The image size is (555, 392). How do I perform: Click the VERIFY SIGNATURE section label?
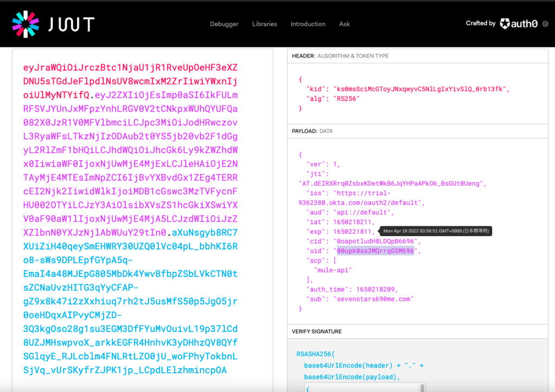[317, 331]
